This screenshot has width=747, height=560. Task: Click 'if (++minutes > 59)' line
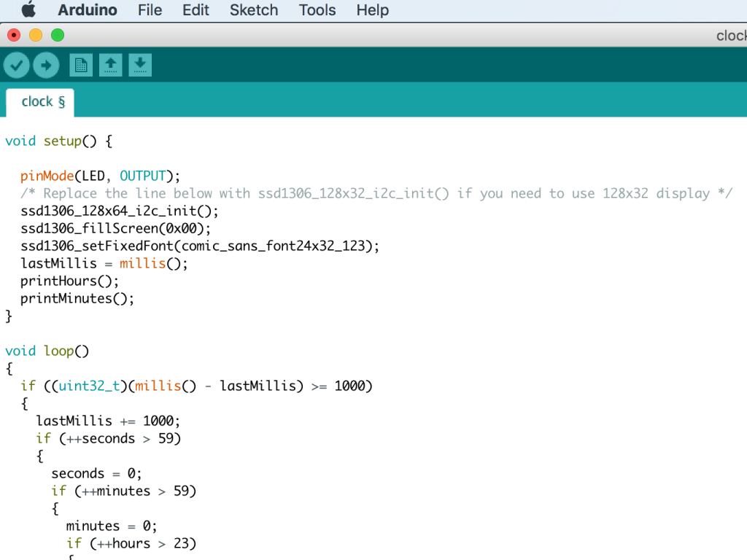(123, 491)
